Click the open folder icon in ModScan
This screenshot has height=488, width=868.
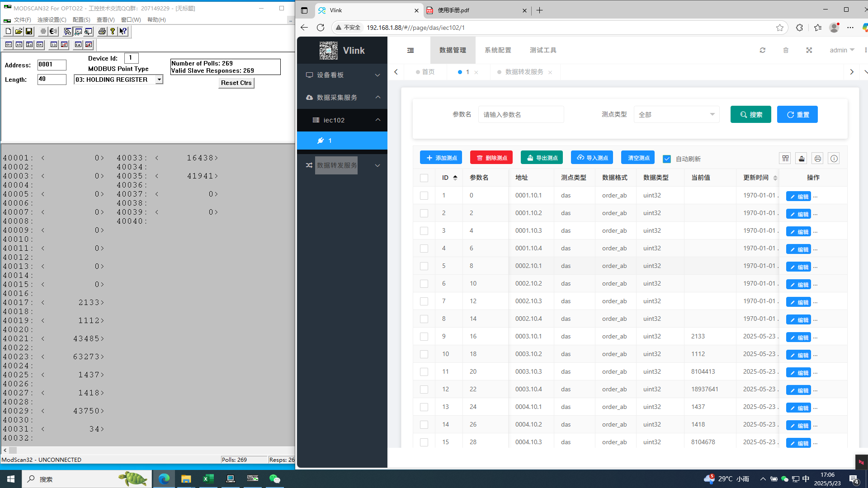coord(19,31)
